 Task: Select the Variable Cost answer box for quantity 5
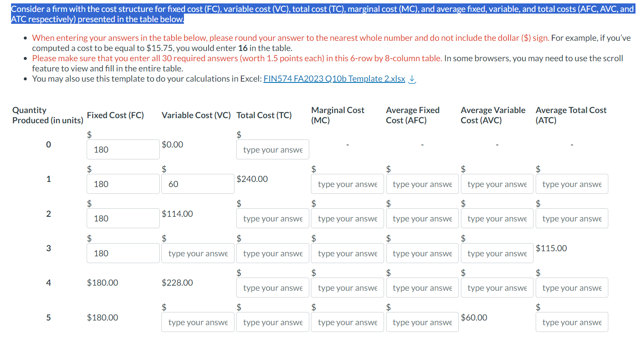[x=198, y=322]
